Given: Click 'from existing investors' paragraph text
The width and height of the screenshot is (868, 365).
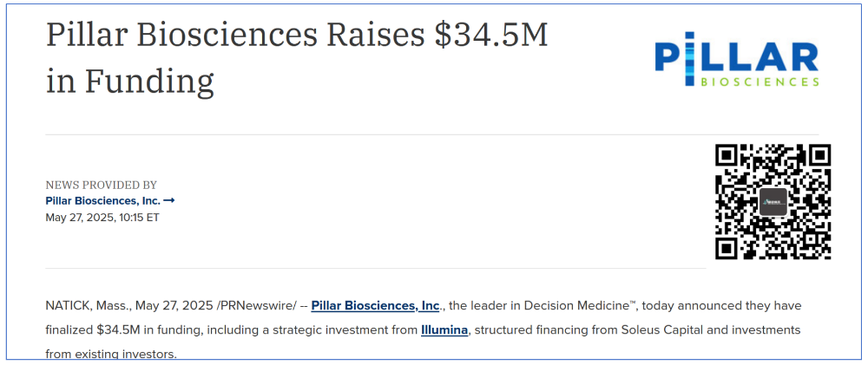Looking at the screenshot, I should pyautogui.click(x=111, y=354).
